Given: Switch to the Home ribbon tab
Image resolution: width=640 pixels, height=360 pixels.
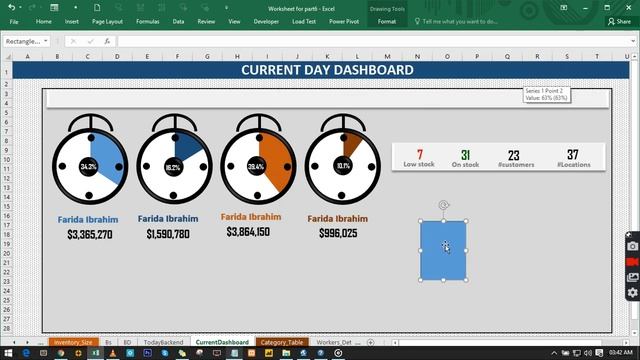Looking at the screenshot, I should (x=44, y=22).
